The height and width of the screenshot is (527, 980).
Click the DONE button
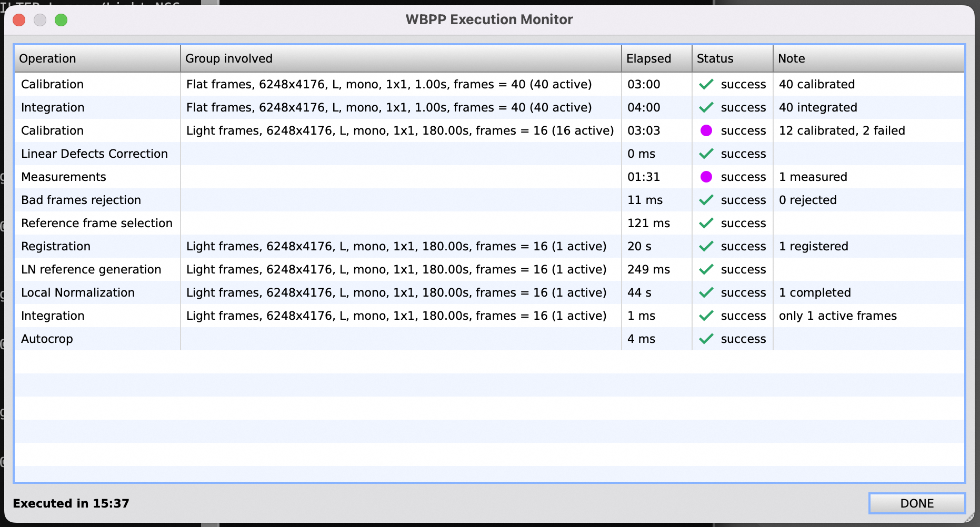coord(916,503)
